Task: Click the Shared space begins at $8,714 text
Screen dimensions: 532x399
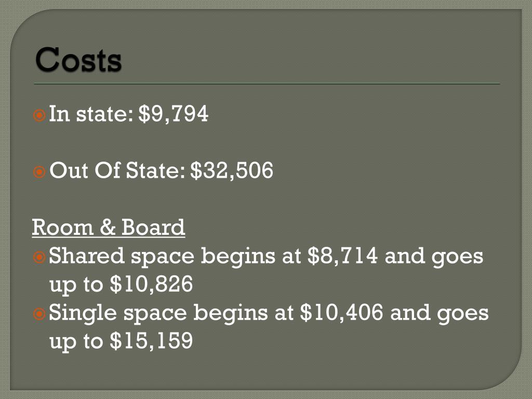Action: (213, 257)
